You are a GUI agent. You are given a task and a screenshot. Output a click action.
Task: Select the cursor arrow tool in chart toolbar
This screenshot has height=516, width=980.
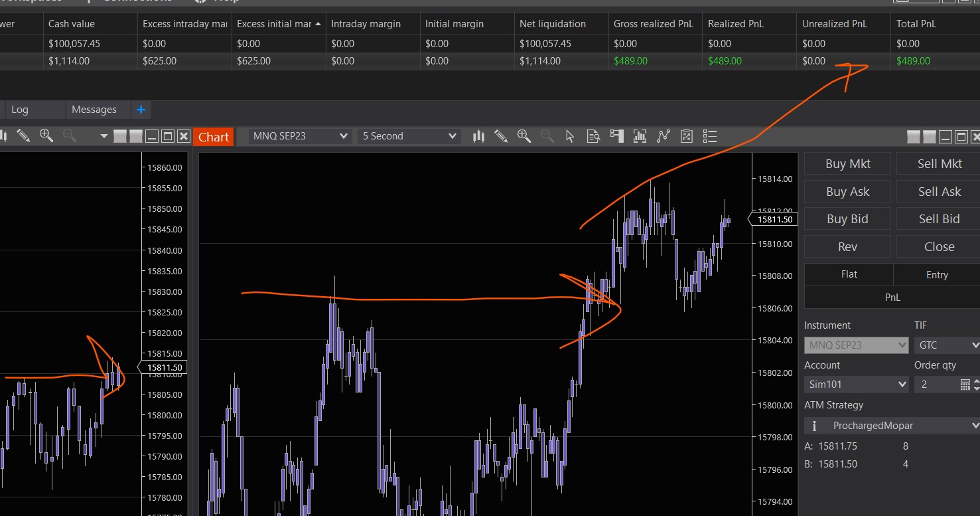570,136
